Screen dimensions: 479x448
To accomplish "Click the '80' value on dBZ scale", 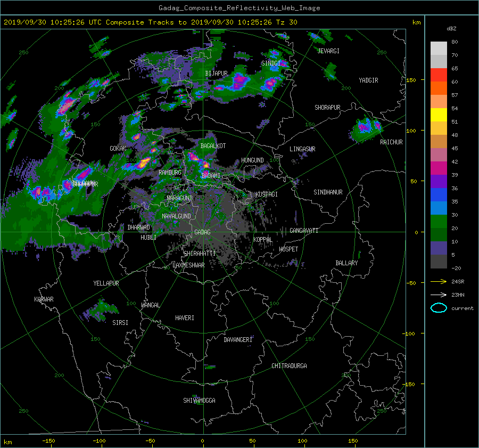I will coord(455,42).
